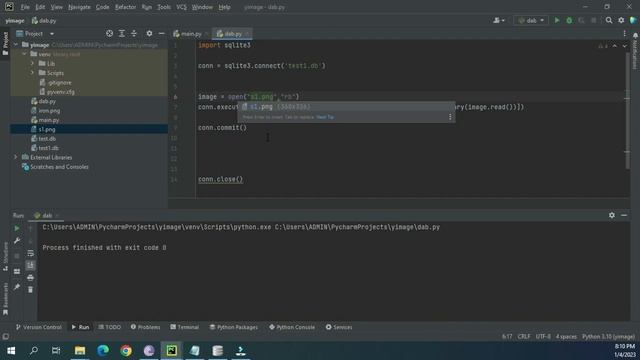
Task: Collapse the yimage project root node
Action: [x=16, y=45]
